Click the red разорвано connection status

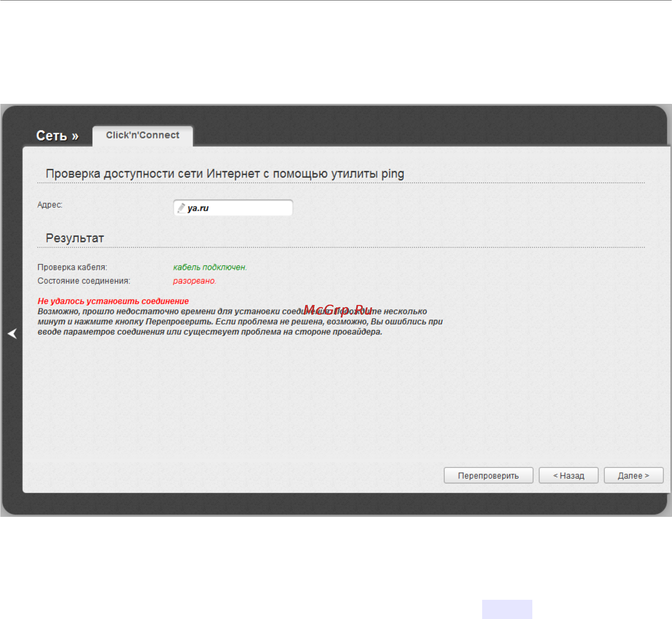195,281
